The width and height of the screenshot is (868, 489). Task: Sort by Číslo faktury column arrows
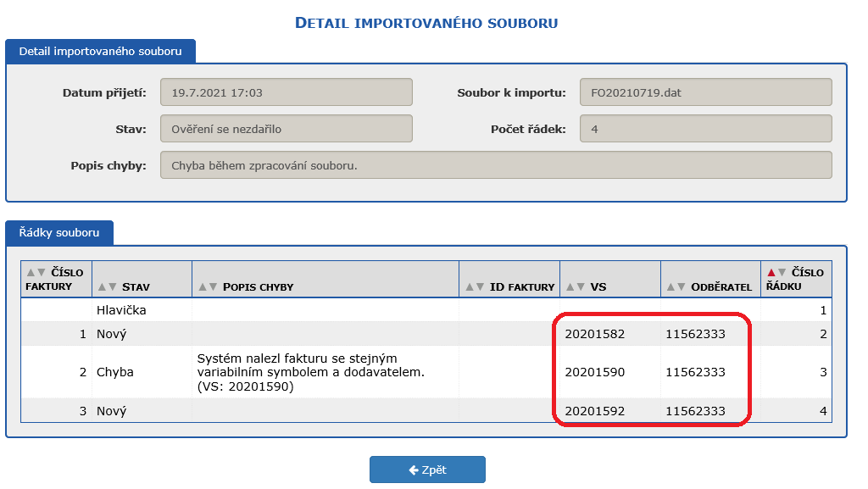coord(36,272)
